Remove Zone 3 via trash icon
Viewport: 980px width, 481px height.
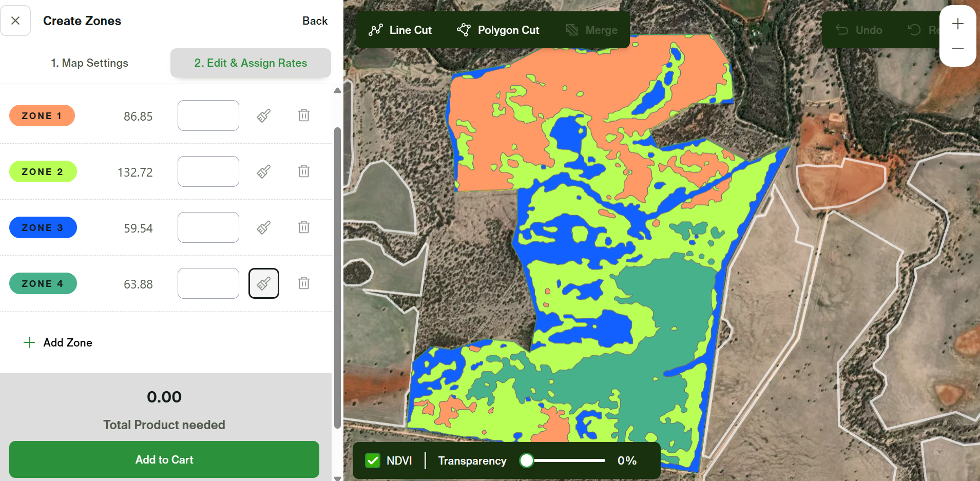304,227
